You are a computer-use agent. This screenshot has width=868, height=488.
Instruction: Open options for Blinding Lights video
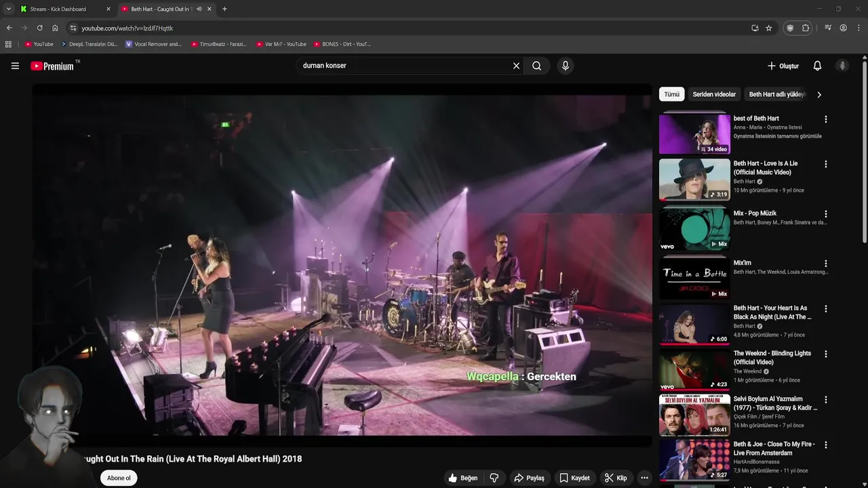tap(825, 354)
